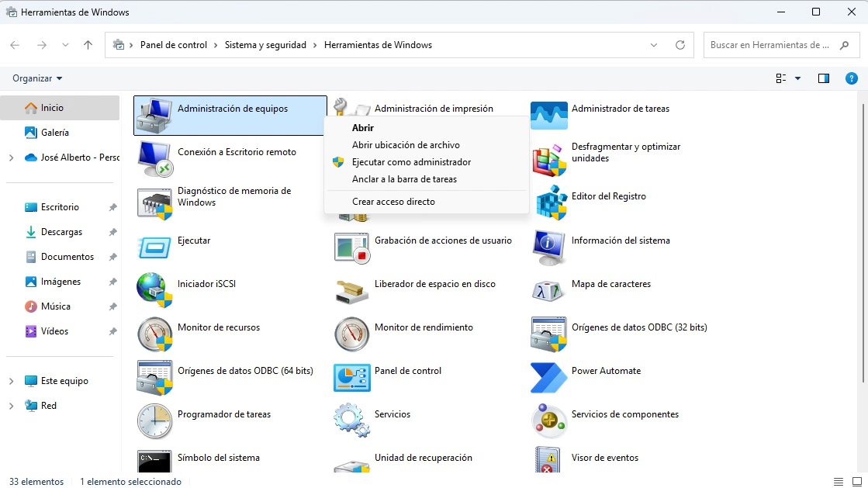
Task: Click the Power Automate icon
Action: click(548, 378)
